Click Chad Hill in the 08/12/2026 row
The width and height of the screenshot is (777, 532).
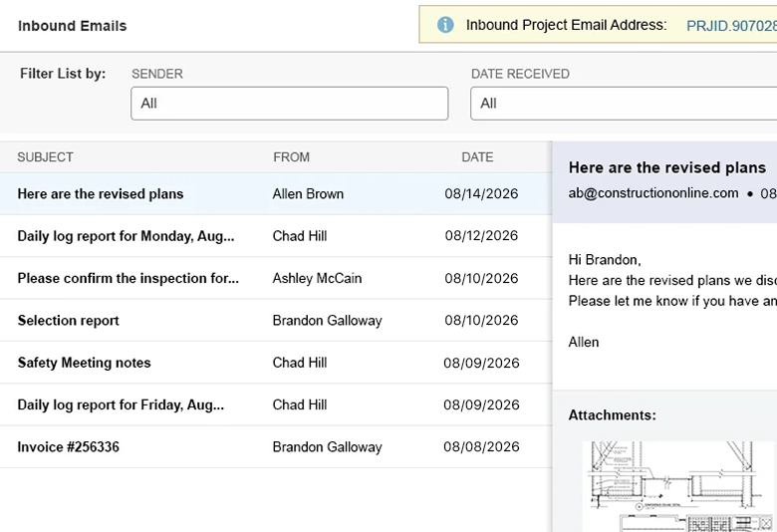[x=300, y=236]
